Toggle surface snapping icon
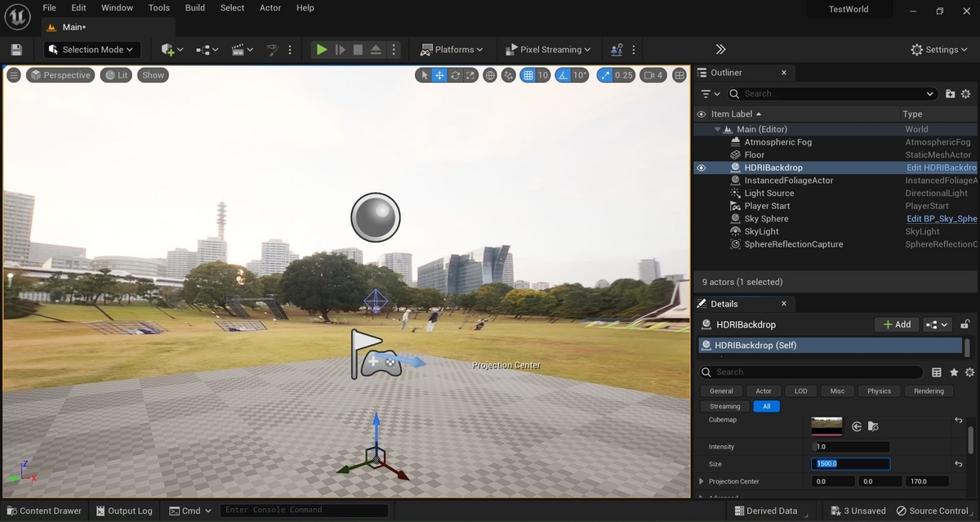 click(509, 75)
